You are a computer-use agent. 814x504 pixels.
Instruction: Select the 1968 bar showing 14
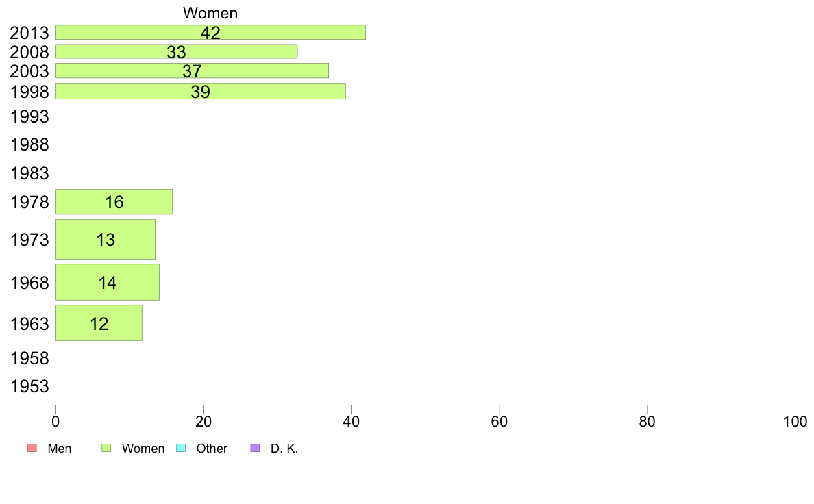click(108, 282)
